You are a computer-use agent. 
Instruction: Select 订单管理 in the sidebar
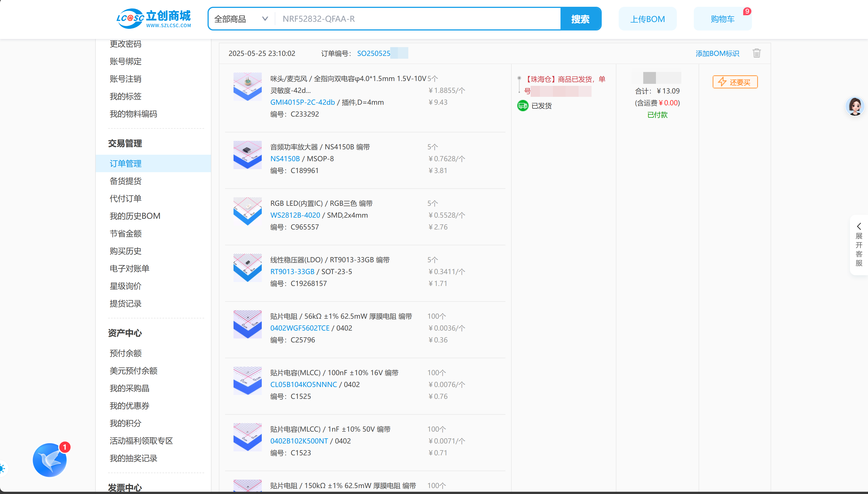[126, 163]
